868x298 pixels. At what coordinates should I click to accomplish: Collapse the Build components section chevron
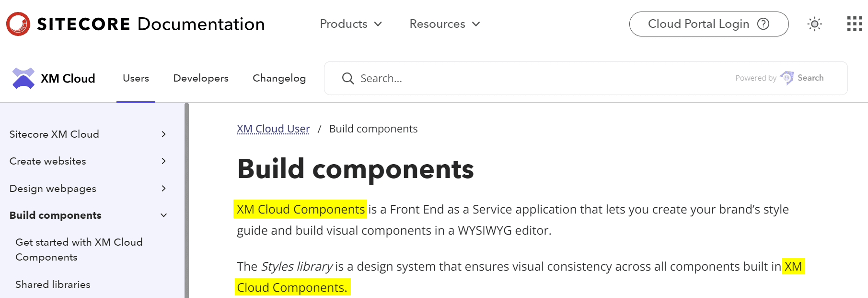coord(164,215)
